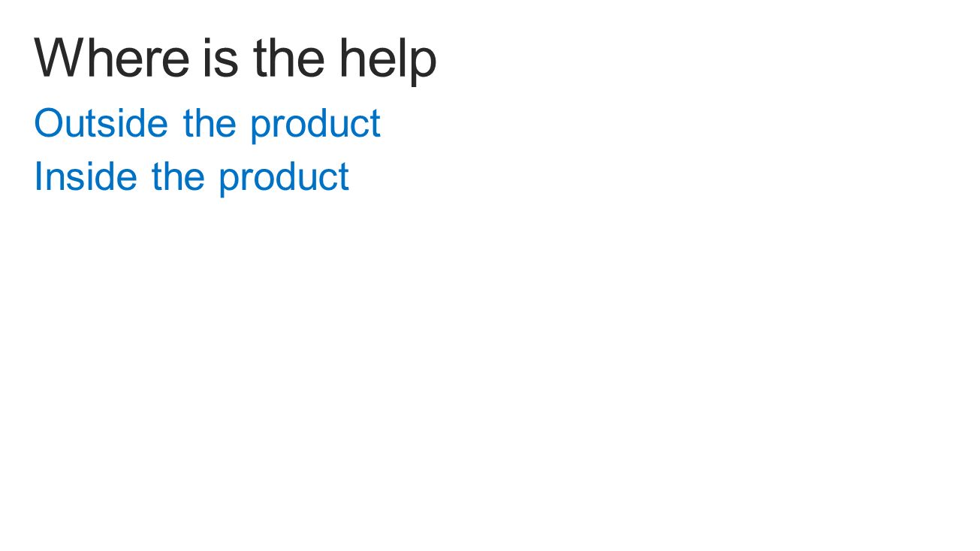Click 'product' in the 'Outside the product' line
980x551 pixels.
point(315,125)
